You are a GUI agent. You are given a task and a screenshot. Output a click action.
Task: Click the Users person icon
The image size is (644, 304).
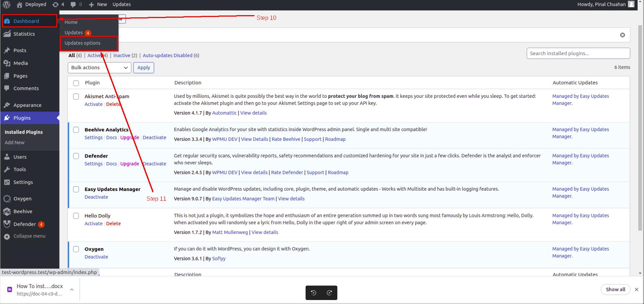(x=7, y=157)
